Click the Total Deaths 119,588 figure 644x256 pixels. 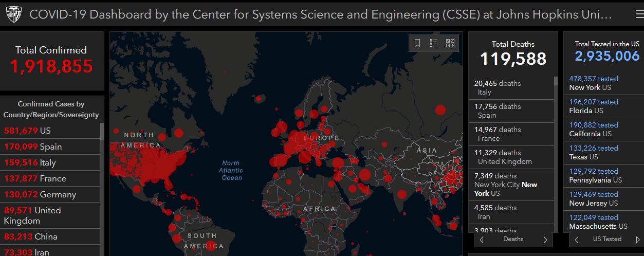(513, 59)
